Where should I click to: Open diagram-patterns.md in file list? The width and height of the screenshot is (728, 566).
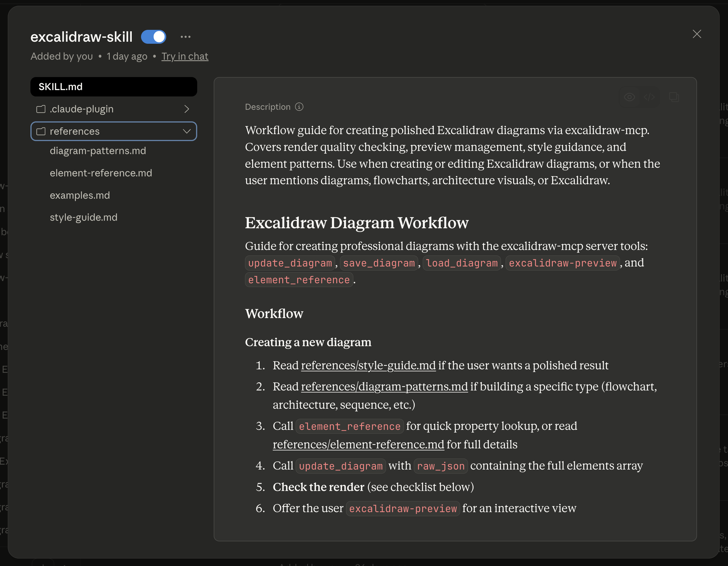coord(98,151)
